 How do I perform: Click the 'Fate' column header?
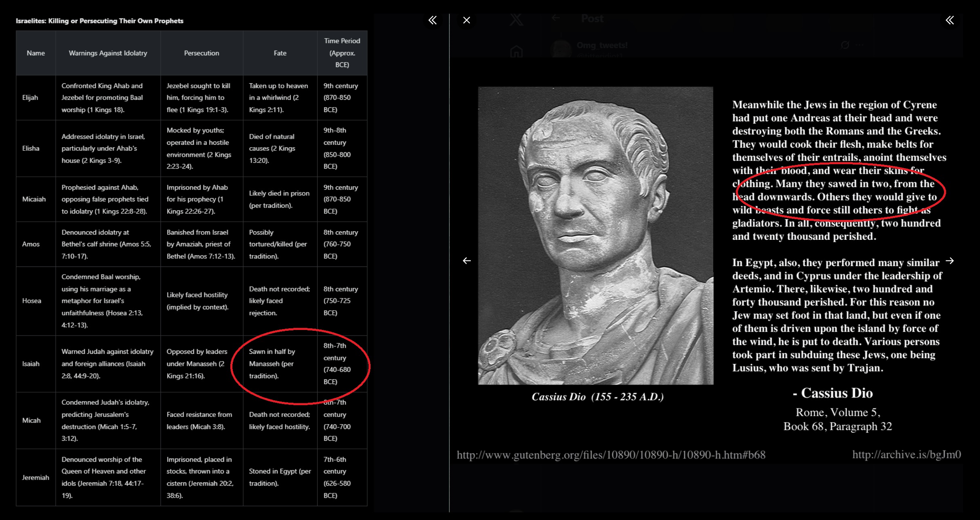pyautogui.click(x=280, y=53)
